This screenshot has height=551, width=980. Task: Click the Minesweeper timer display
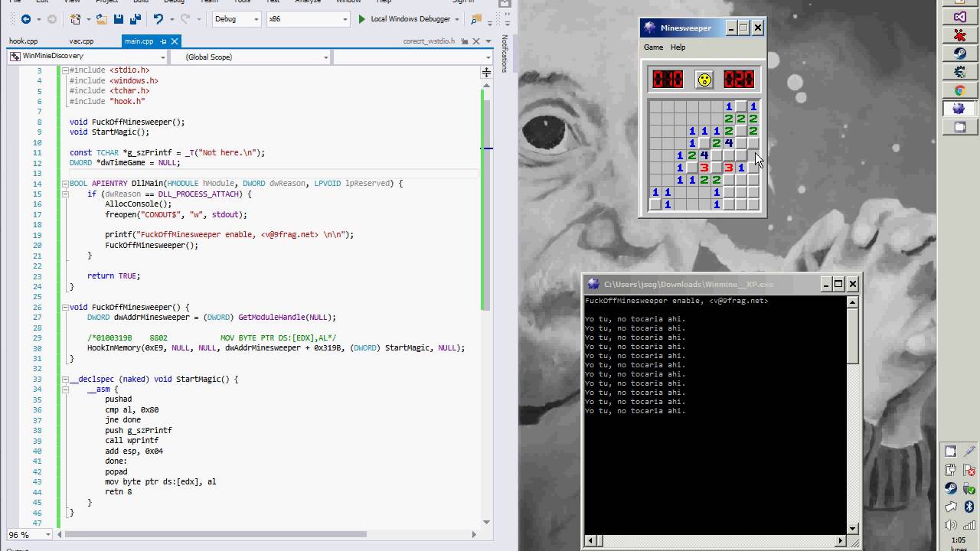[739, 79]
